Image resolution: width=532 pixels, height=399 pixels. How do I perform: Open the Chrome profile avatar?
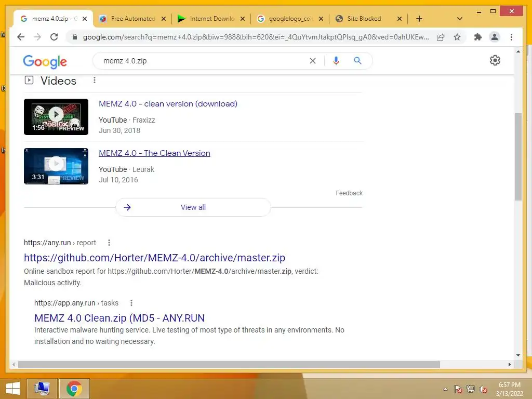point(495,37)
